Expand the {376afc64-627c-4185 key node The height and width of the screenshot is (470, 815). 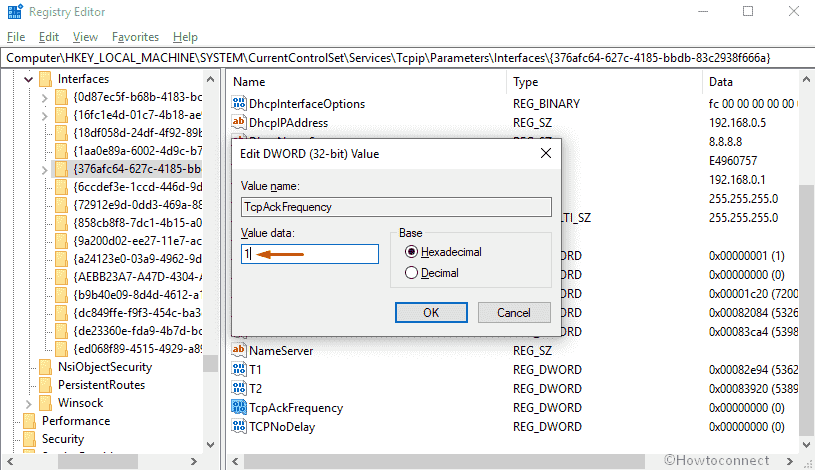coord(45,169)
